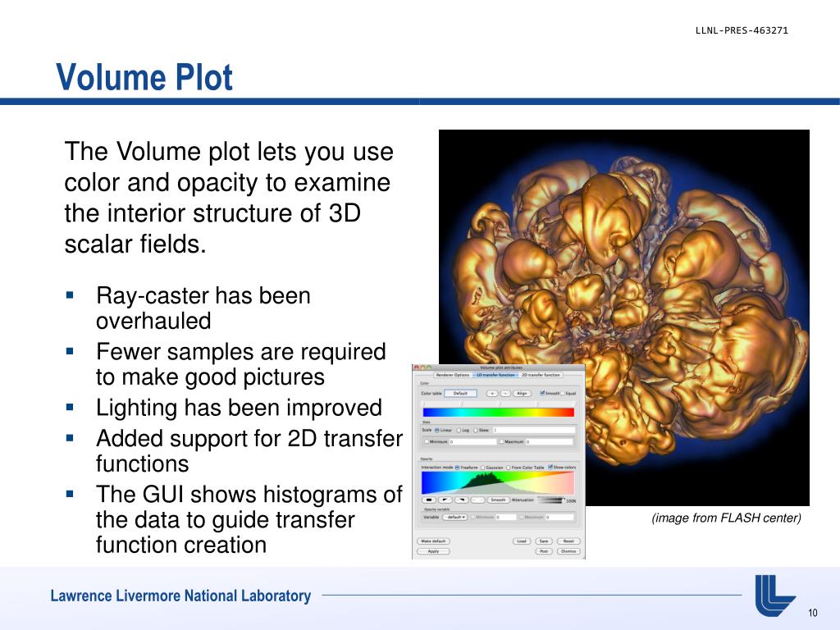The image size is (840, 630).
Task: Open the 2D transfer function tab
Action: coord(541,375)
